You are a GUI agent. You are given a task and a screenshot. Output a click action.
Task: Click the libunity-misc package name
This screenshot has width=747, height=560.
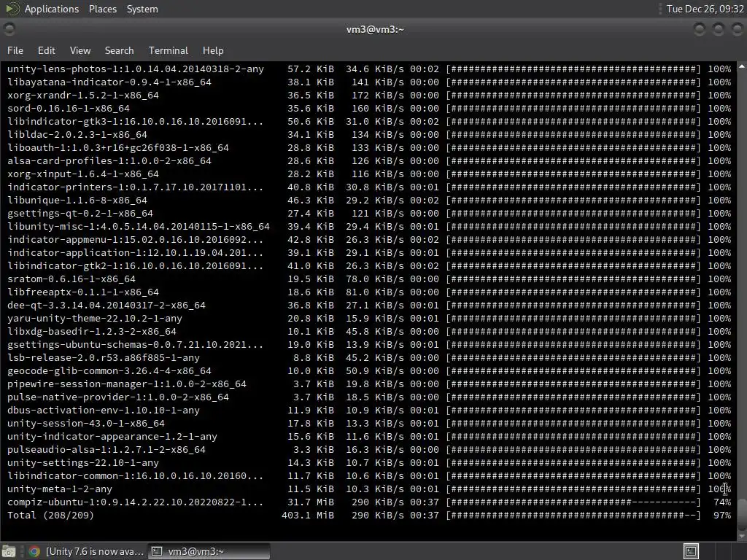click(x=138, y=227)
